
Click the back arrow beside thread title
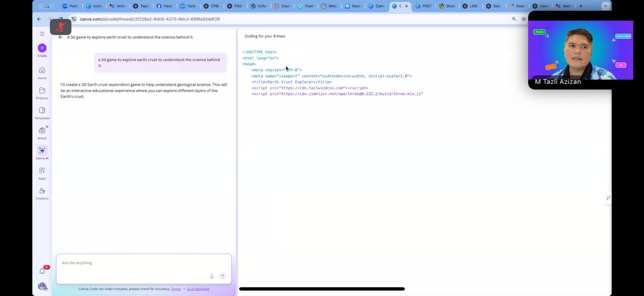(60, 37)
